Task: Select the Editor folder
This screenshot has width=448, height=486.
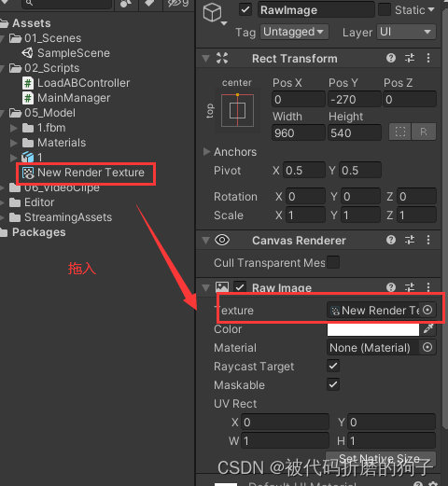Action: click(32, 202)
